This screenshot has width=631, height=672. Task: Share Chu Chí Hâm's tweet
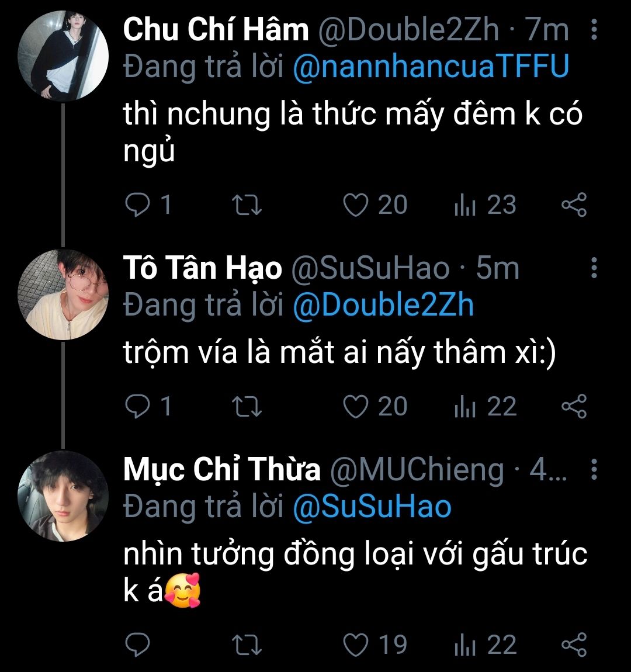coord(573,205)
